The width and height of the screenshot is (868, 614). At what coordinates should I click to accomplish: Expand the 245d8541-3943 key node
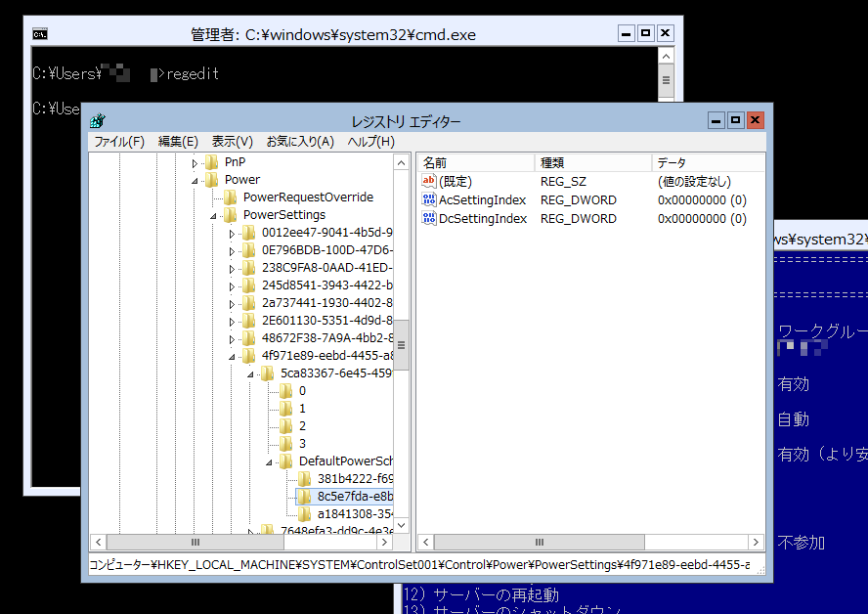[x=232, y=286]
